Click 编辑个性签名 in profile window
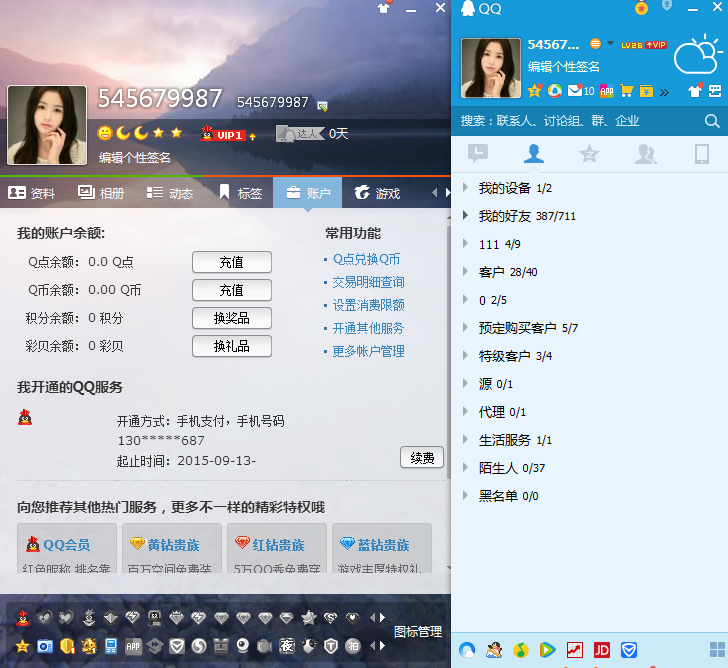This screenshot has height=668, width=728. coord(135,158)
